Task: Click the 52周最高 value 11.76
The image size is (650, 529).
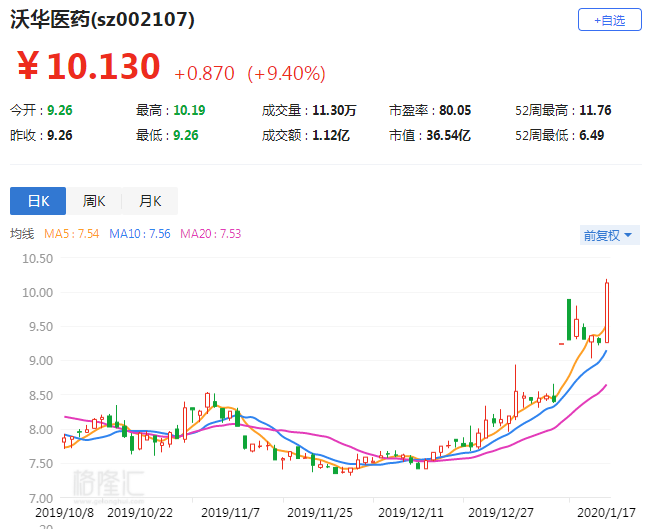Action: pyautogui.click(x=595, y=110)
